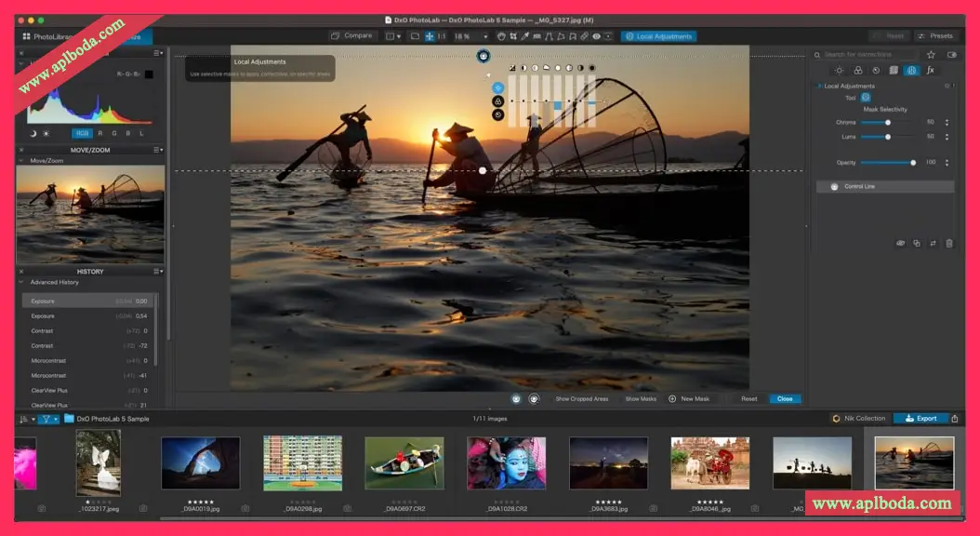Click the invert mask arrows icon
The image size is (980, 536).
pos(933,243)
